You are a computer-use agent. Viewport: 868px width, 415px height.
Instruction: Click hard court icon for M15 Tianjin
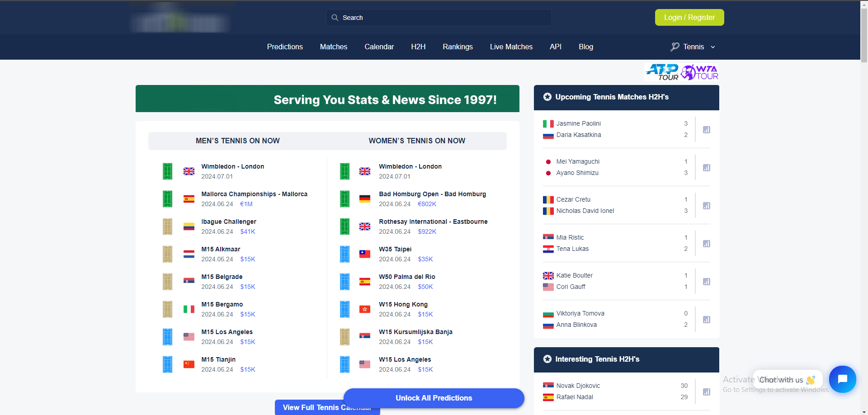coord(168,364)
